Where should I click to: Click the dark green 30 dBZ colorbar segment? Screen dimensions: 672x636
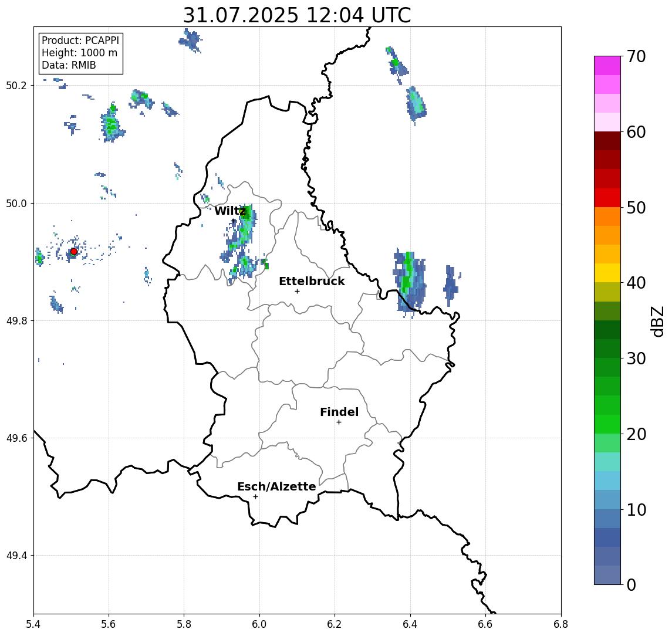[607, 349]
